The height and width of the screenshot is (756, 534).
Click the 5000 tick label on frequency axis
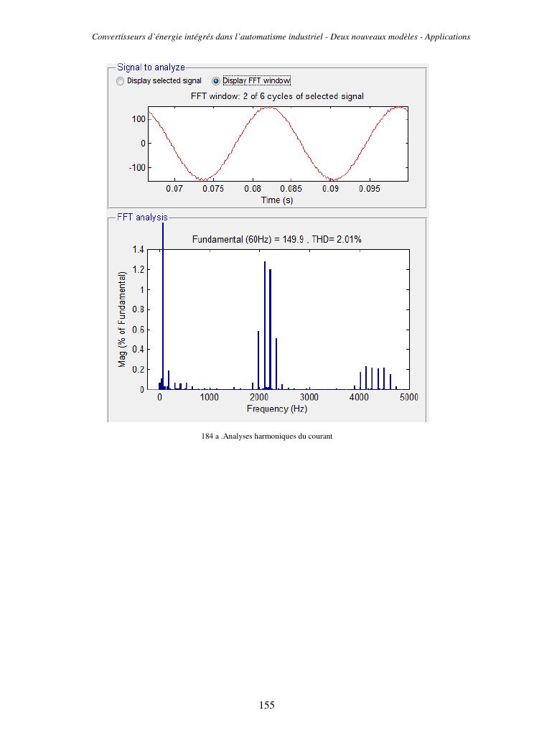[x=408, y=397]
